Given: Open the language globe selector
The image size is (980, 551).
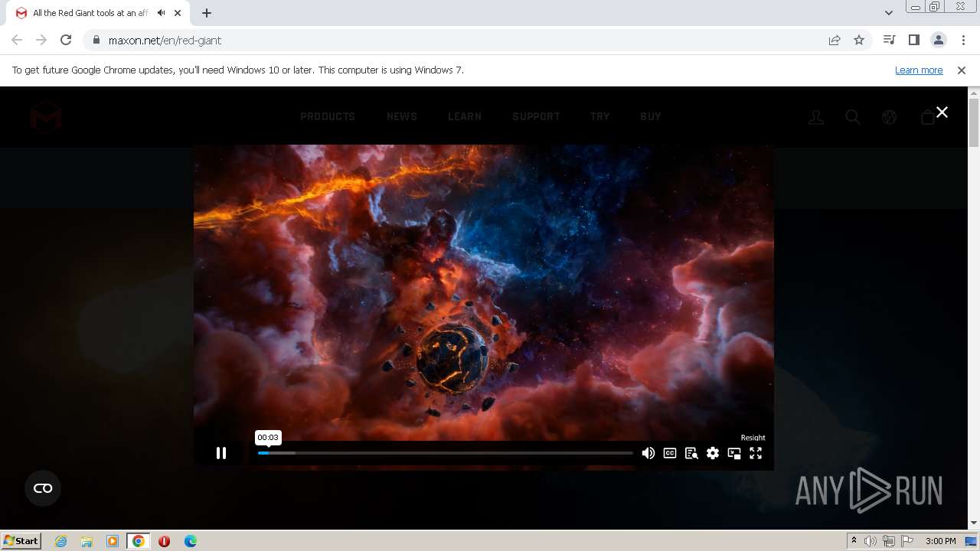Looking at the screenshot, I should coord(889,117).
